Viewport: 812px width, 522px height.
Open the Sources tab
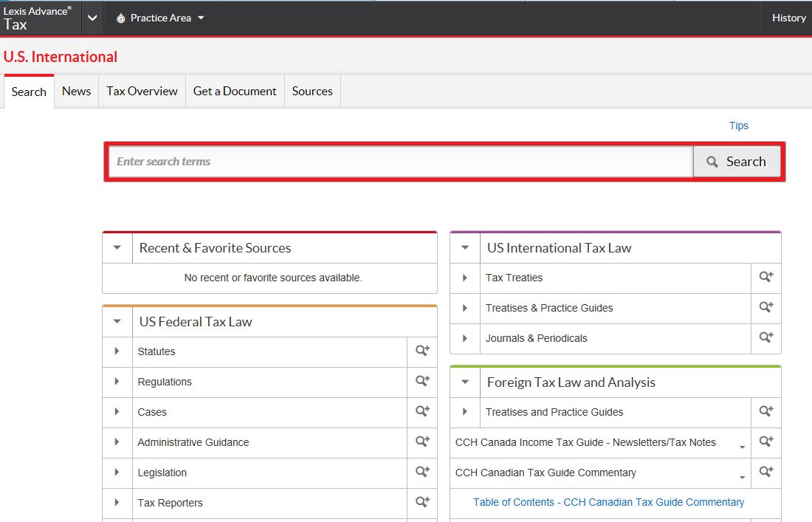312,91
